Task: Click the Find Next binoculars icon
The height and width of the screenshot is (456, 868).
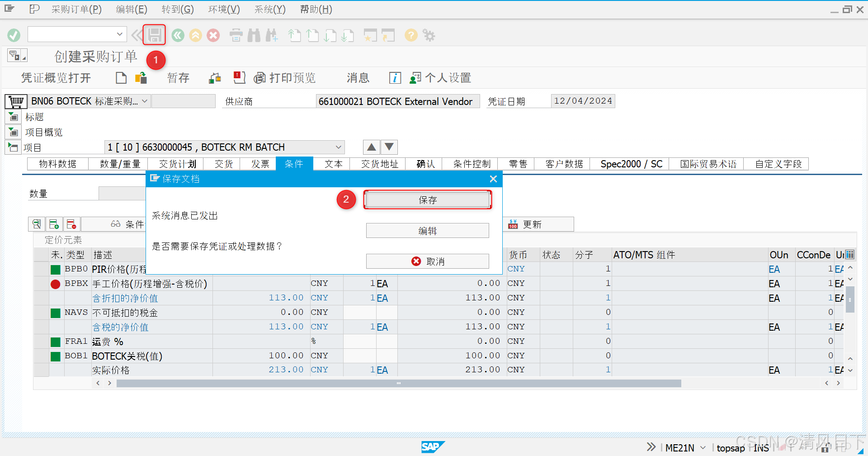Action: 272,35
